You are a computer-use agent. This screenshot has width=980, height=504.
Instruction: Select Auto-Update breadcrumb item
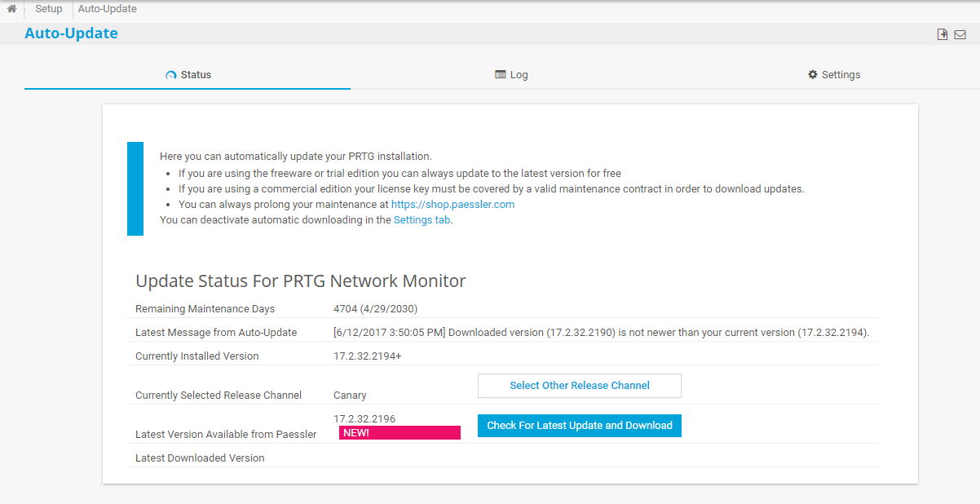pos(108,9)
